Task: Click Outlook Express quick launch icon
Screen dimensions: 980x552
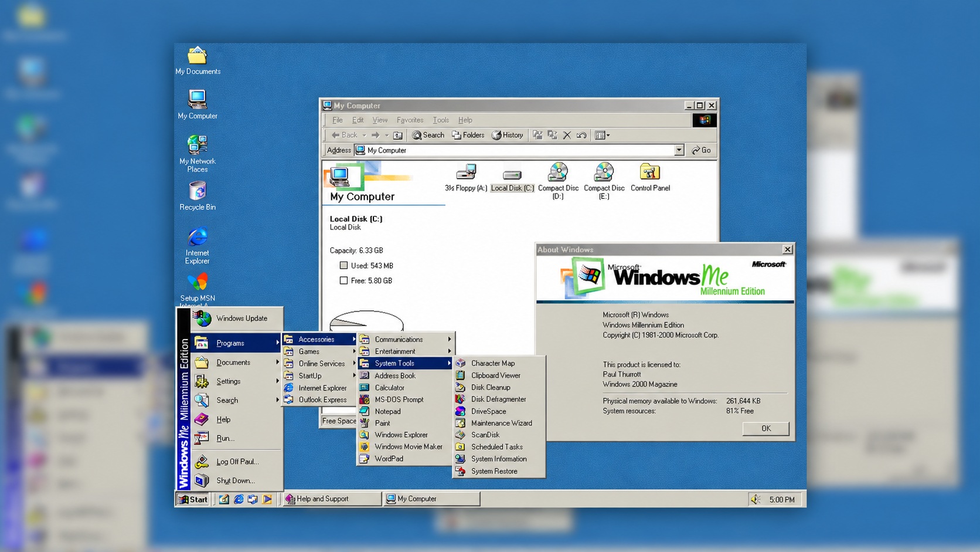Action: [253, 500]
